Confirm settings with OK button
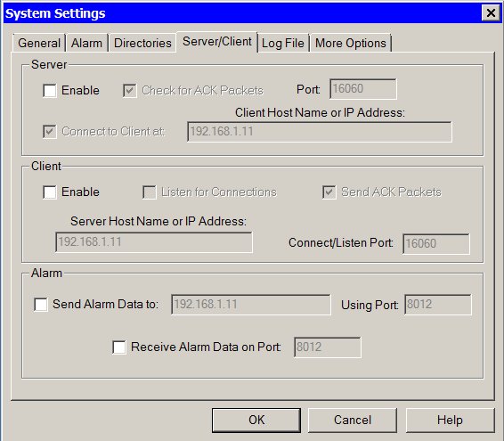The height and width of the screenshot is (441, 504). [256, 421]
